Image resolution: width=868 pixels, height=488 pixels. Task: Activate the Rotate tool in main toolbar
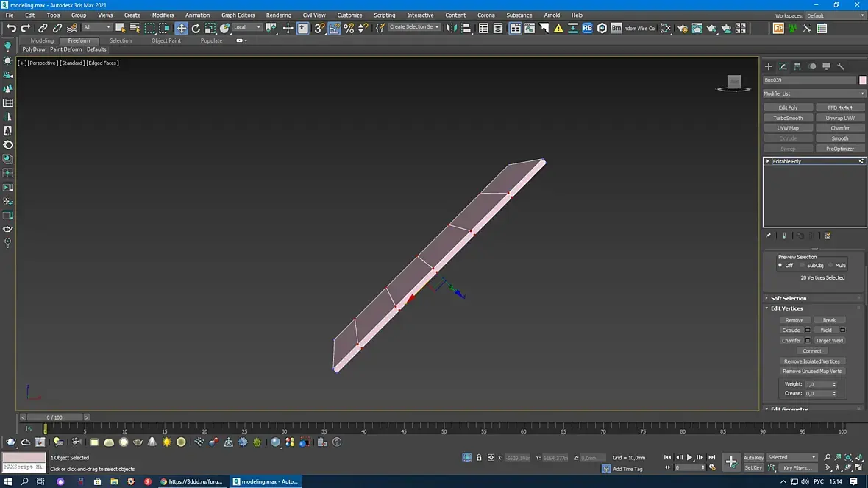click(196, 28)
